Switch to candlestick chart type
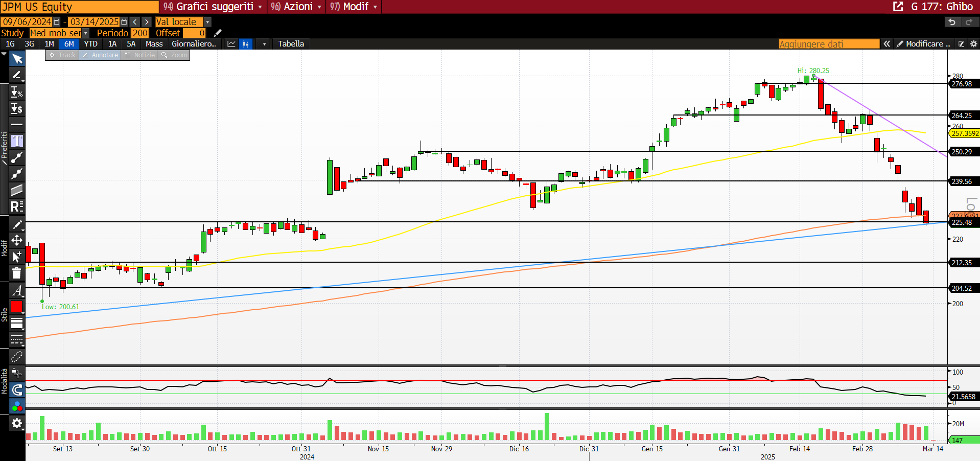980x461 pixels. (246, 44)
